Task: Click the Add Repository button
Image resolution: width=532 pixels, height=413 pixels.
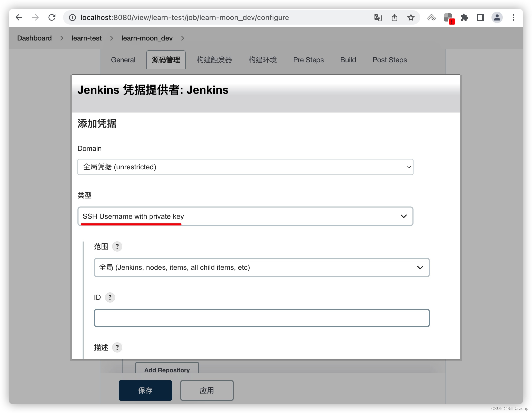Action: point(167,368)
